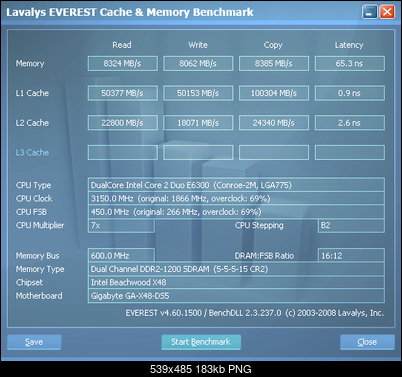Click the CPU Multiplier label
The width and height of the screenshot is (402, 377).
40,225
